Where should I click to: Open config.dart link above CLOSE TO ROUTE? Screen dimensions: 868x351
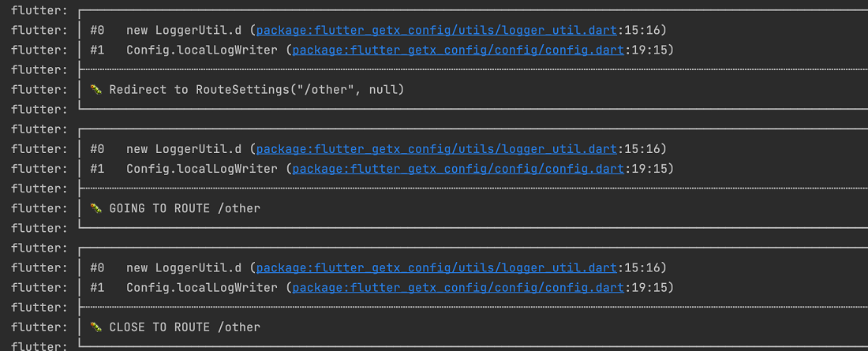[458, 288]
